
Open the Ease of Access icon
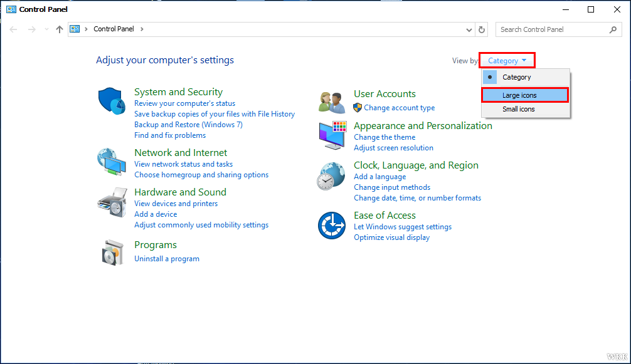coord(332,226)
